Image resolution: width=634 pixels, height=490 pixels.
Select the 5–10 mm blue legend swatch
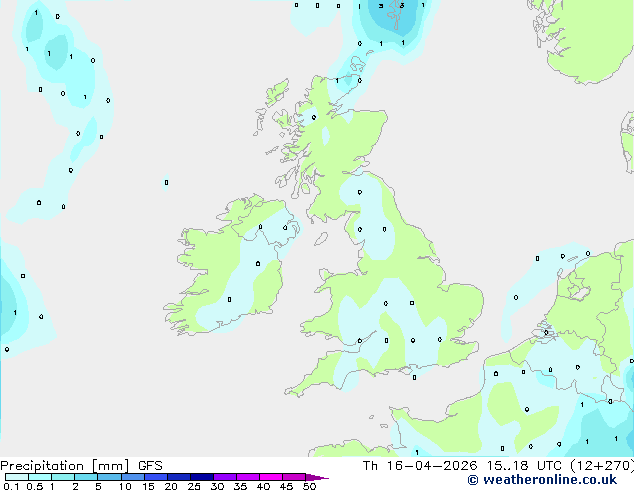click(110, 477)
